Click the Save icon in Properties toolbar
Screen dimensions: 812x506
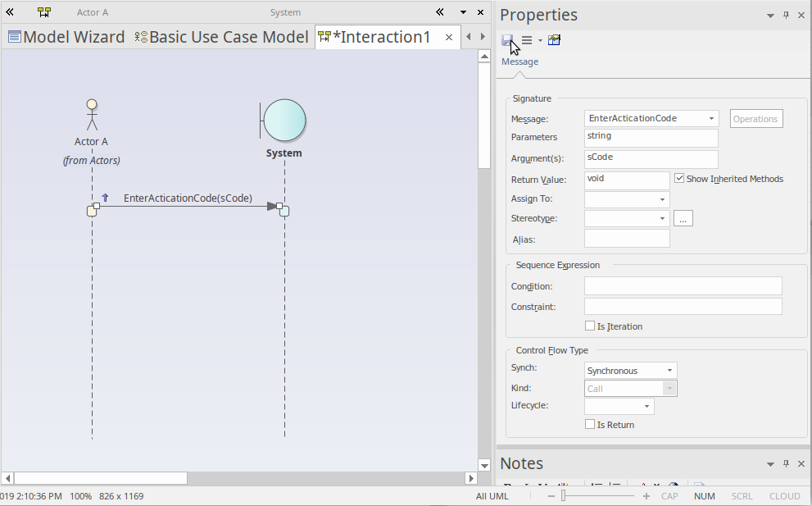pos(507,40)
